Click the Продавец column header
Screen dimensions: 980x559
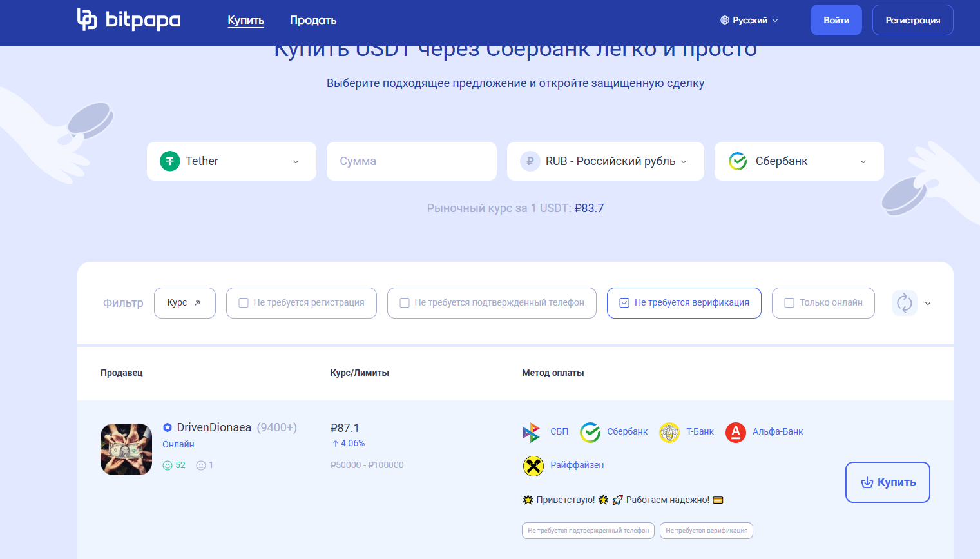pos(122,373)
